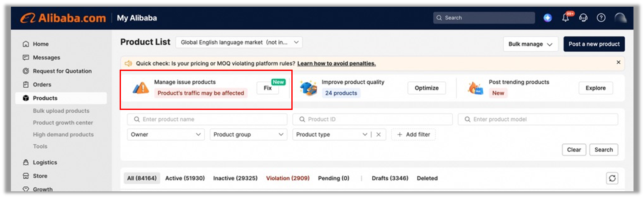The width and height of the screenshot is (644, 198).
Task: Clear the Product type filter with X
Action: click(x=378, y=135)
